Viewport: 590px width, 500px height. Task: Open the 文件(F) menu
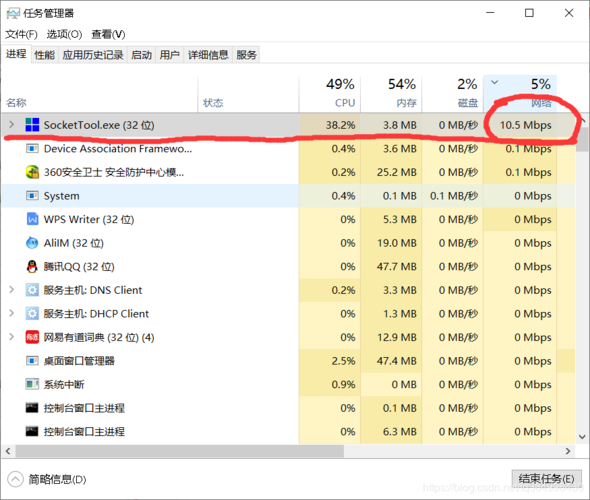click(x=21, y=34)
